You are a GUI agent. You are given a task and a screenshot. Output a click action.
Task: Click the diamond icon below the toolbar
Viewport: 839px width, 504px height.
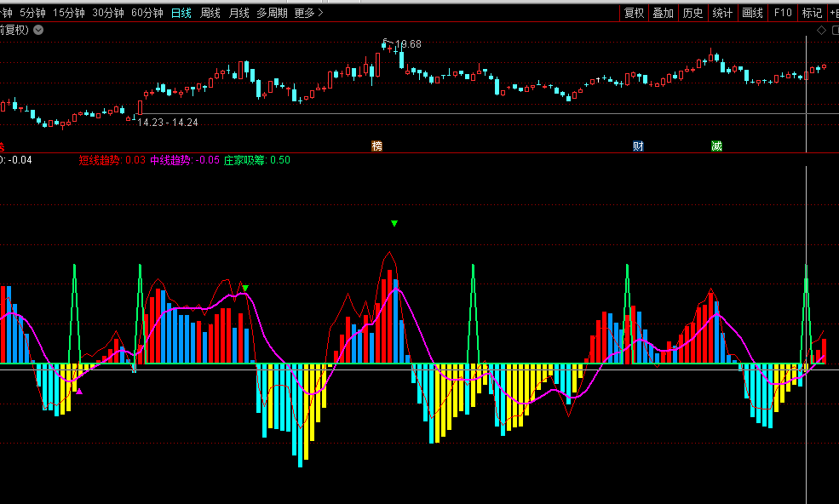[821, 30]
